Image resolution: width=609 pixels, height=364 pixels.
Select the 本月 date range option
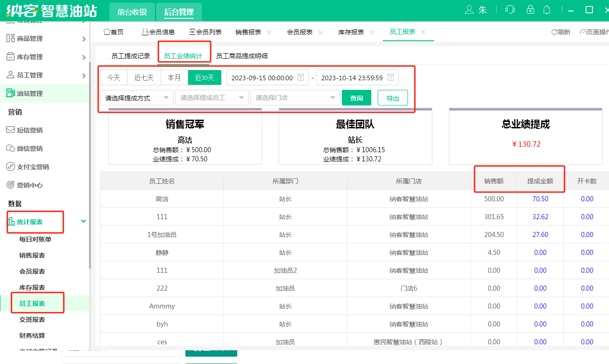click(x=174, y=77)
